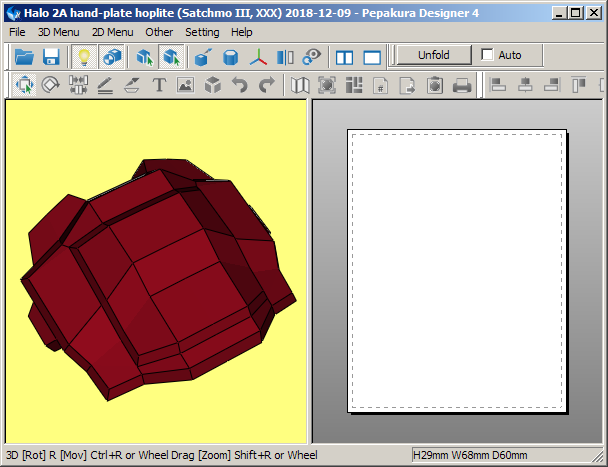608x467 pixels.
Task: Open a file with the folder icon
Action: point(24,57)
